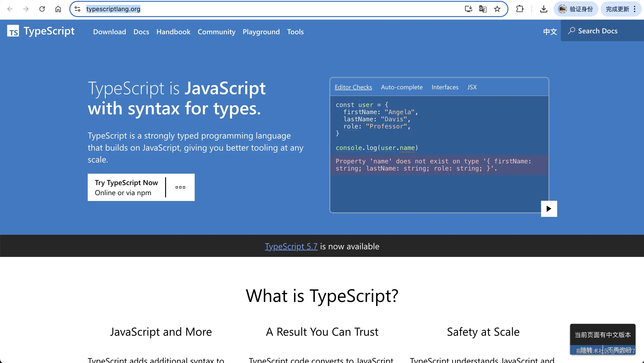Viewport: 644px width, 363px height.
Task: Open the Chrome three-dot menu
Action: [635, 9]
